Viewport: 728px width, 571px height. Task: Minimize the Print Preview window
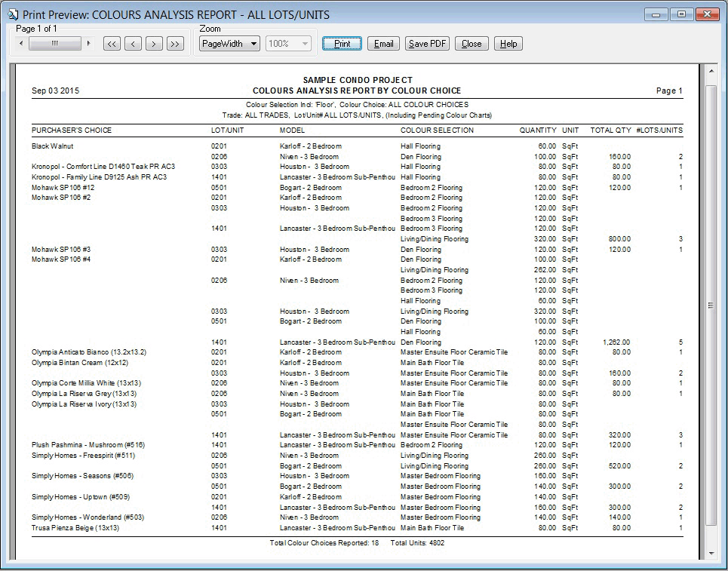click(x=656, y=14)
